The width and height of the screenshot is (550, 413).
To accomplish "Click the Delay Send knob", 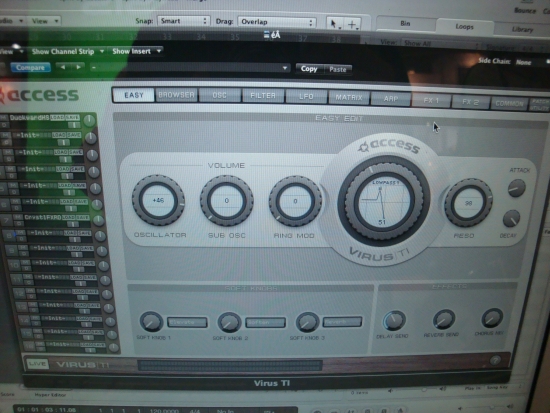I will [x=394, y=320].
